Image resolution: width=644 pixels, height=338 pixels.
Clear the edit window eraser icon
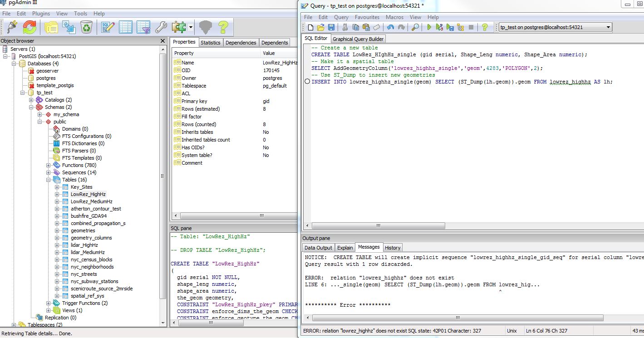(x=376, y=27)
